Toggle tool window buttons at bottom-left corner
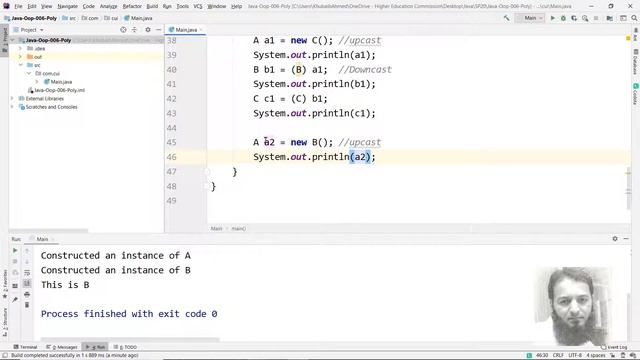The image size is (640, 360). point(5,356)
